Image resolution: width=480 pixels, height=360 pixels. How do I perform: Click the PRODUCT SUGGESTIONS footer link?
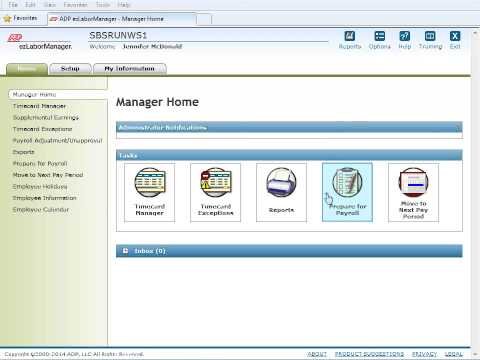pos(369,354)
